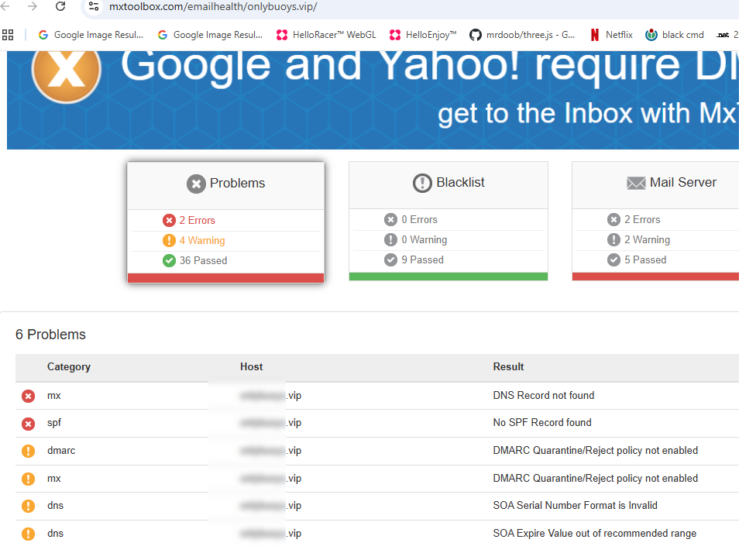This screenshot has width=739, height=560.
Task: Open the Netflix bookmark
Action: pyautogui.click(x=611, y=34)
